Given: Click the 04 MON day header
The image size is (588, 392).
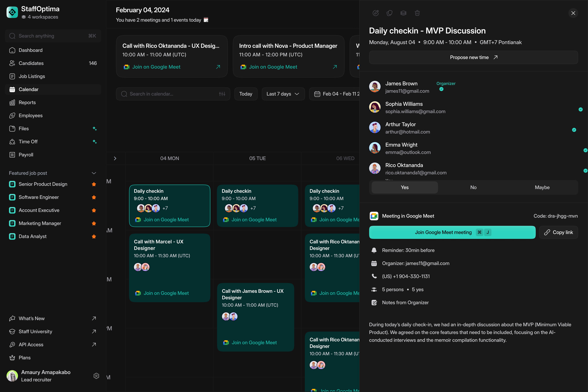Looking at the screenshot, I should point(170,158).
